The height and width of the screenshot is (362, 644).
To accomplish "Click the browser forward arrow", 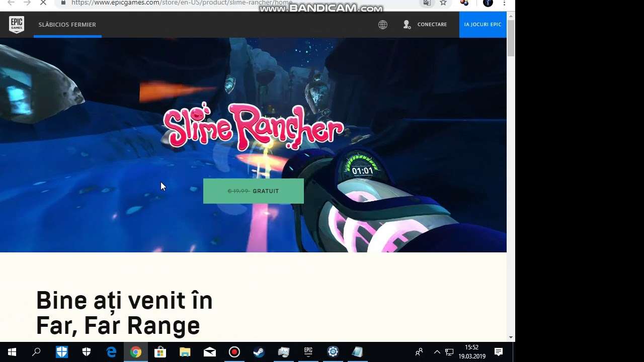I will click(x=27, y=3).
